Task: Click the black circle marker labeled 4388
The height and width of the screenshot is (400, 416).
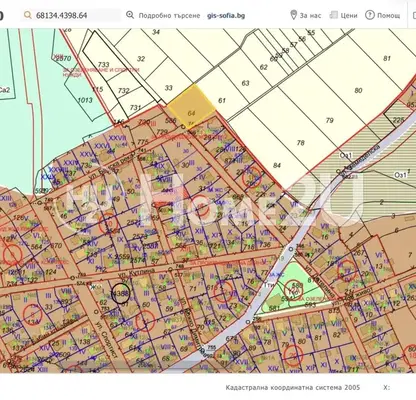Action: pos(120,293)
